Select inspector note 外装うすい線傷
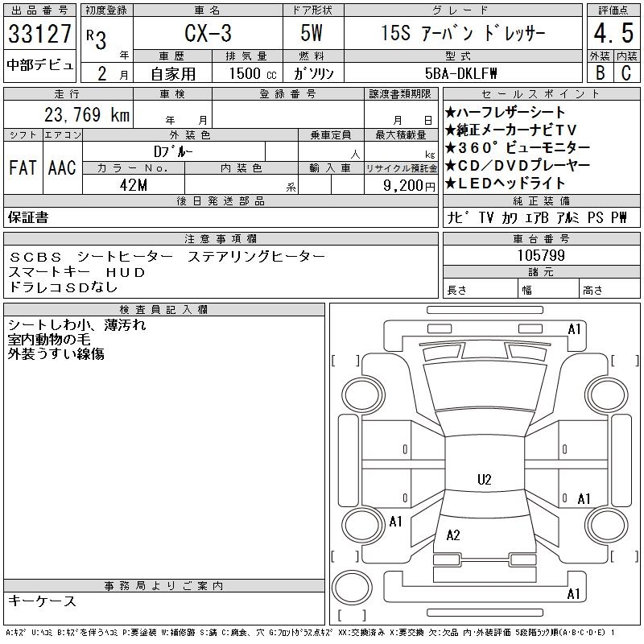Image resolution: width=644 pixels, height=644 pixels. pos(56,353)
